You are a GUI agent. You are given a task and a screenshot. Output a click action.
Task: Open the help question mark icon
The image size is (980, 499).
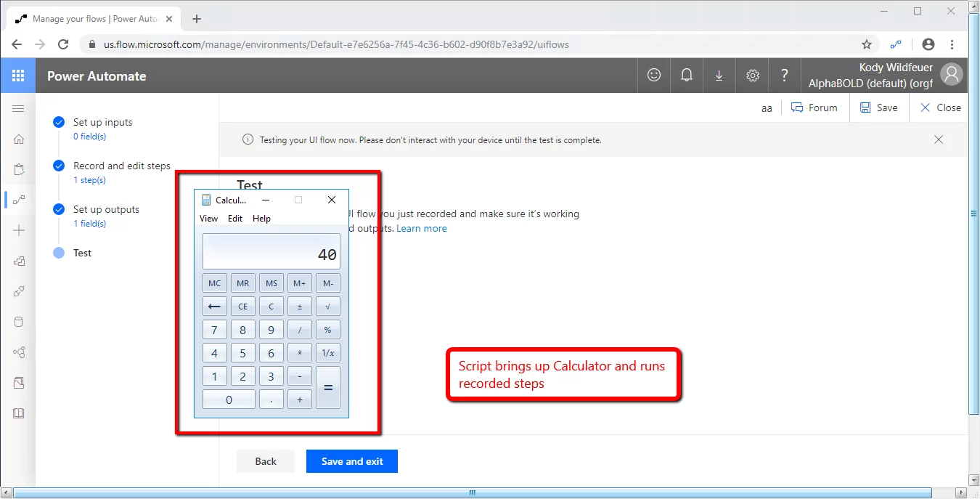(785, 76)
